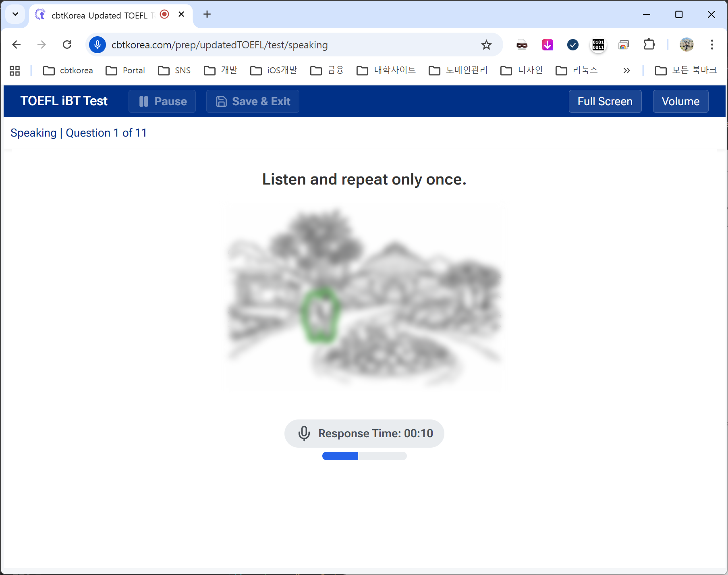
Task: Click the blue checkmark extension icon
Action: coord(572,45)
